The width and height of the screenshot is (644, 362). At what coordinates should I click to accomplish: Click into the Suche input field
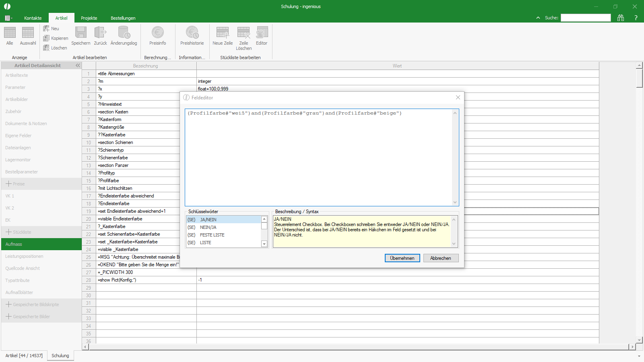(586, 18)
